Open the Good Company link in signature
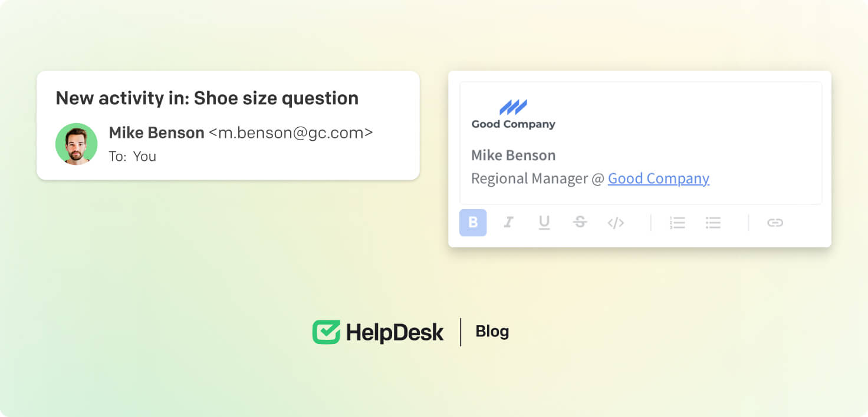The width and height of the screenshot is (868, 417). (658, 178)
